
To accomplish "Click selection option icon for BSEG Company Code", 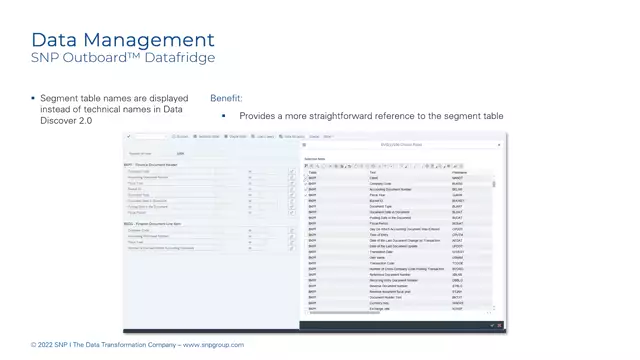I will pos(250,231).
